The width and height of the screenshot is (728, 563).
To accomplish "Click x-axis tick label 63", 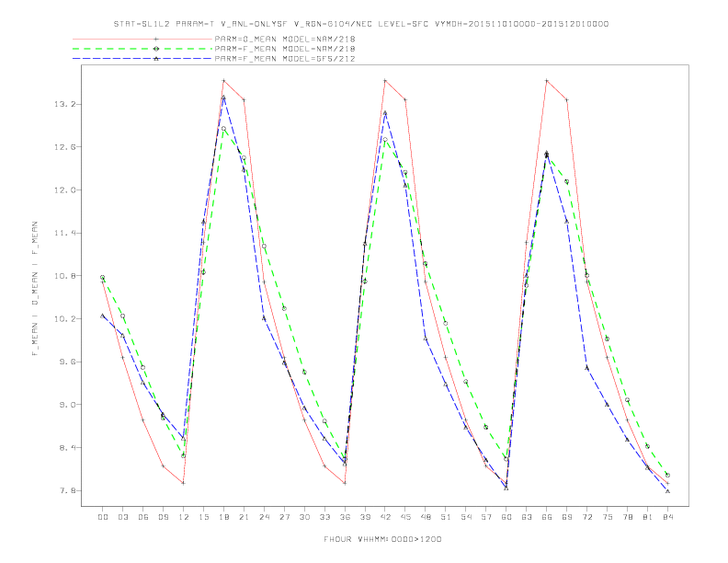I will tap(527, 517).
